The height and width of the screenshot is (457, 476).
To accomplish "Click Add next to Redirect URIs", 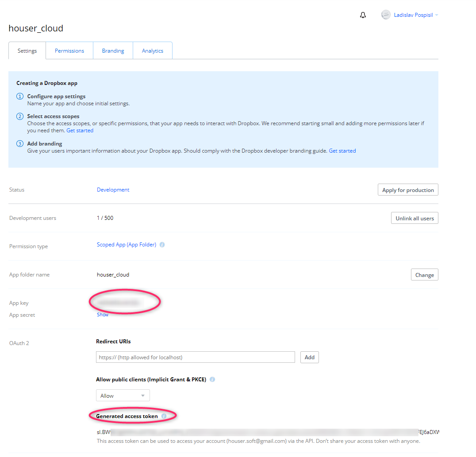I will click(x=309, y=357).
